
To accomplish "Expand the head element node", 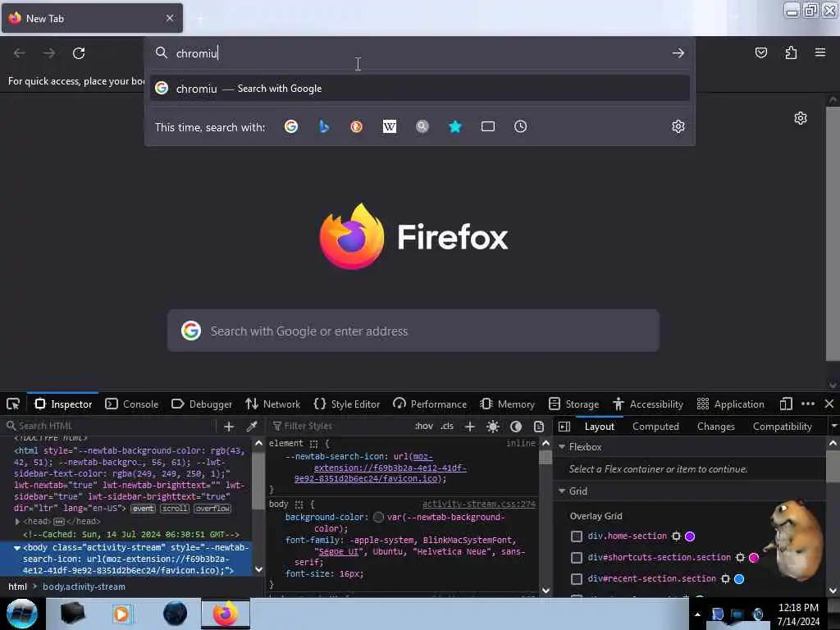I will pyautogui.click(x=17, y=521).
